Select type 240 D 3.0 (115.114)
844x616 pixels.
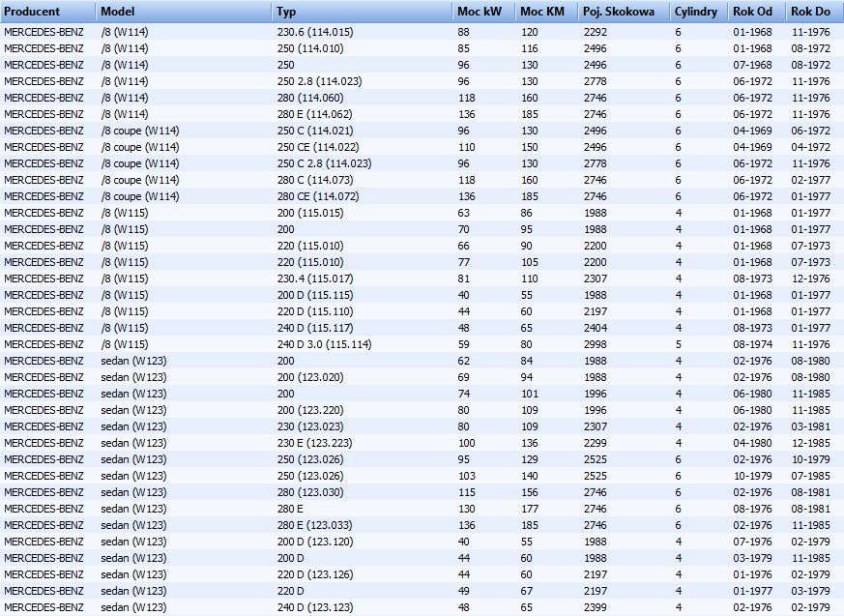coord(325,344)
